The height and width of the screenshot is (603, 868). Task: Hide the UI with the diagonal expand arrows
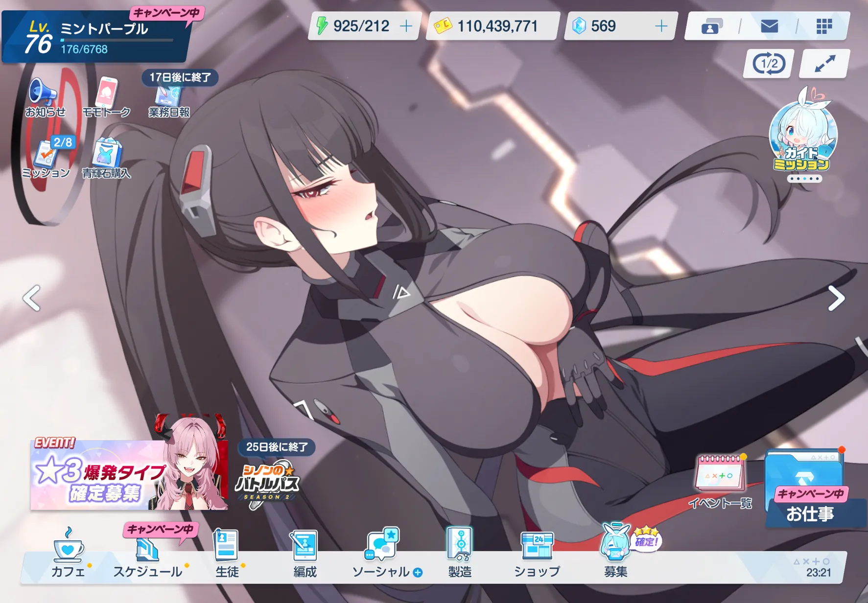[825, 64]
